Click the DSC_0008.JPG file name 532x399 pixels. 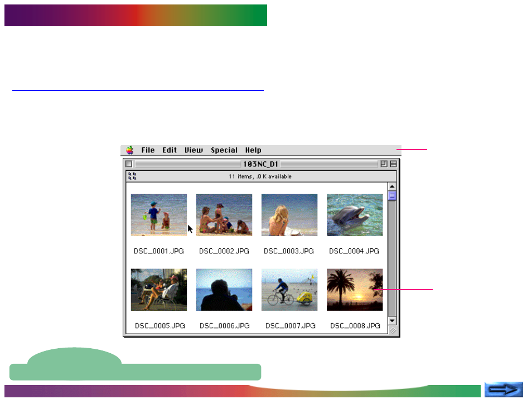(x=355, y=326)
